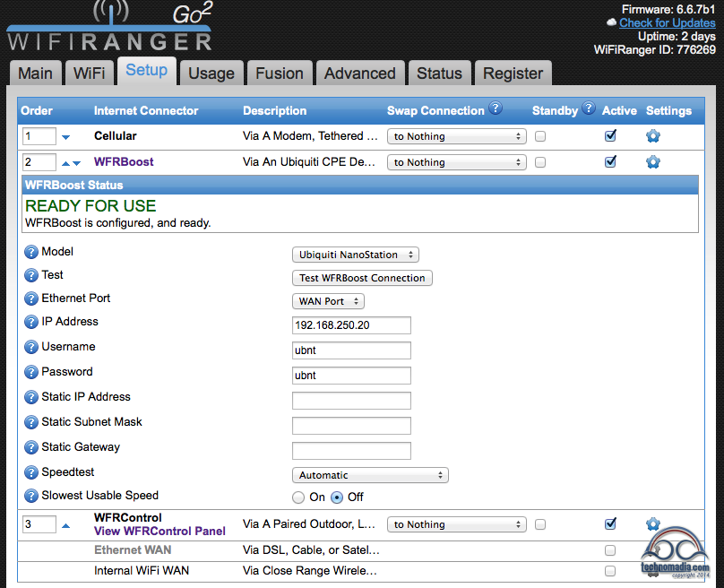Select Off for Slowest Usable Speed
The image size is (724, 588).
point(337,497)
